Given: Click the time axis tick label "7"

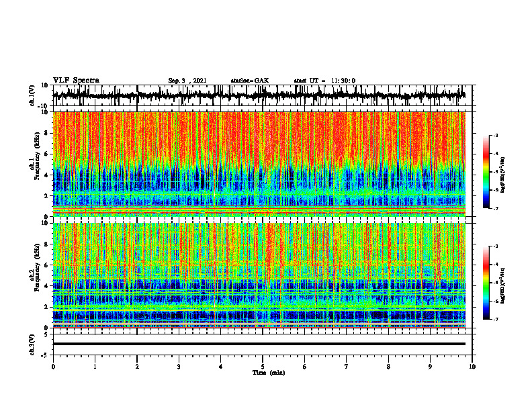Looking at the screenshot, I should (x=347, y=367).
